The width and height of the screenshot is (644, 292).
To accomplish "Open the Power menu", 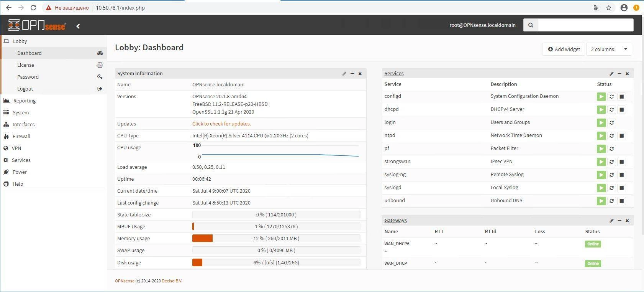I will [54, 172].
